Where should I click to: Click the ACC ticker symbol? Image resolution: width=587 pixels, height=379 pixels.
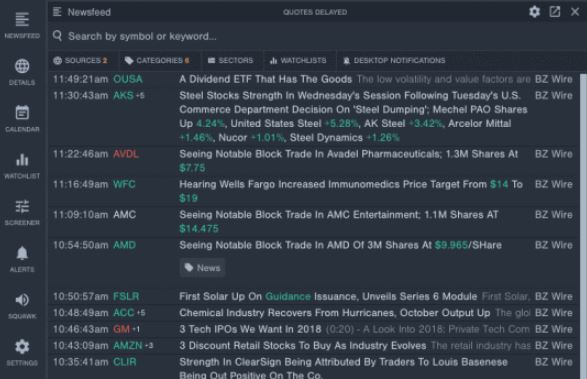tap(124, 313)
